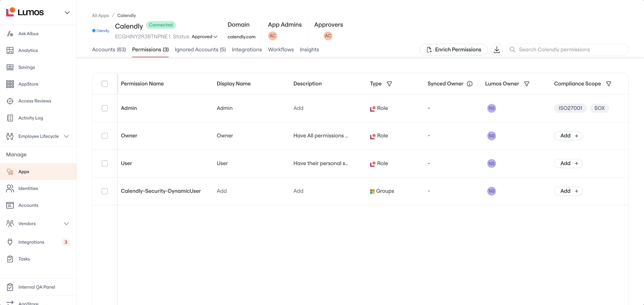The image size is (644, 305).
Task: Open Internal QA Panel icon
Action: click(x=10, y=287)
